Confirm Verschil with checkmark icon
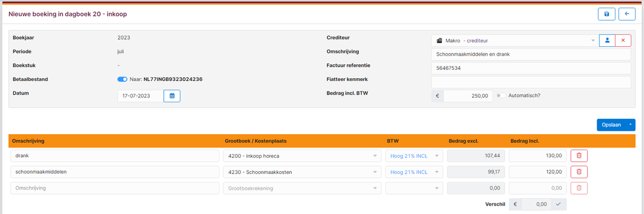Screen dimensions: 644x214 pos(558,204)
